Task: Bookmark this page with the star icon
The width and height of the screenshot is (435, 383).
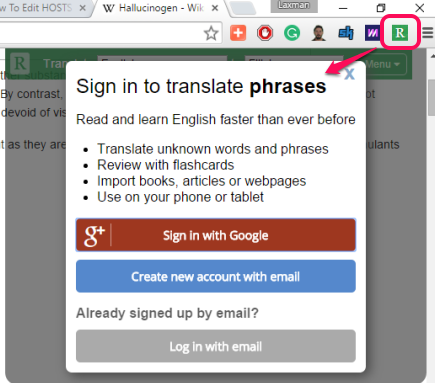Action: (x=211, y=33)
